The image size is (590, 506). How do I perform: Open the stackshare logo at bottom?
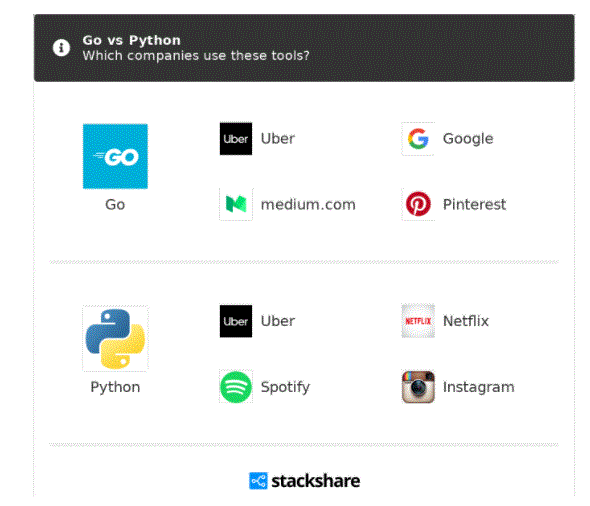tap(304, 481)
